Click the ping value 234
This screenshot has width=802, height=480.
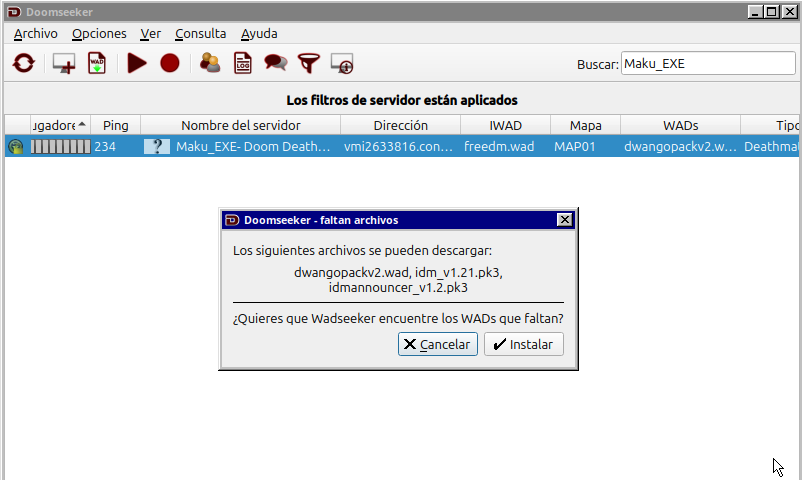[x=105, y=147]
